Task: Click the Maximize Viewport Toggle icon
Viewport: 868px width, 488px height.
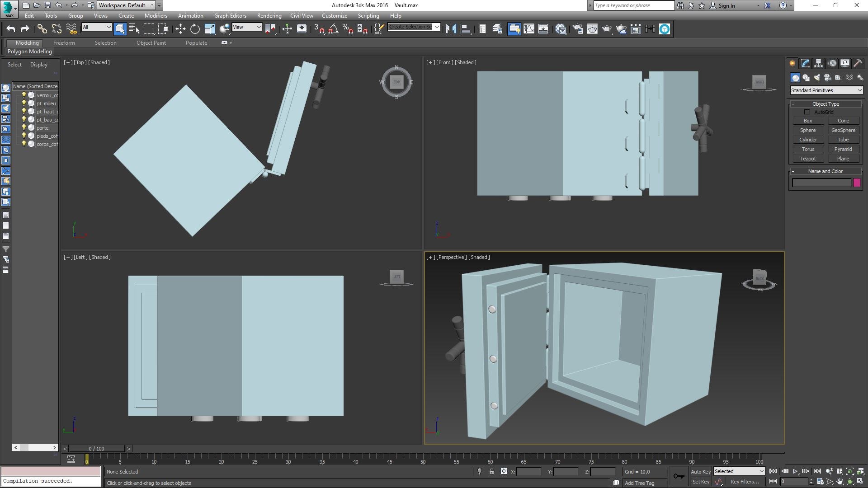Action: tap(860, 482)
